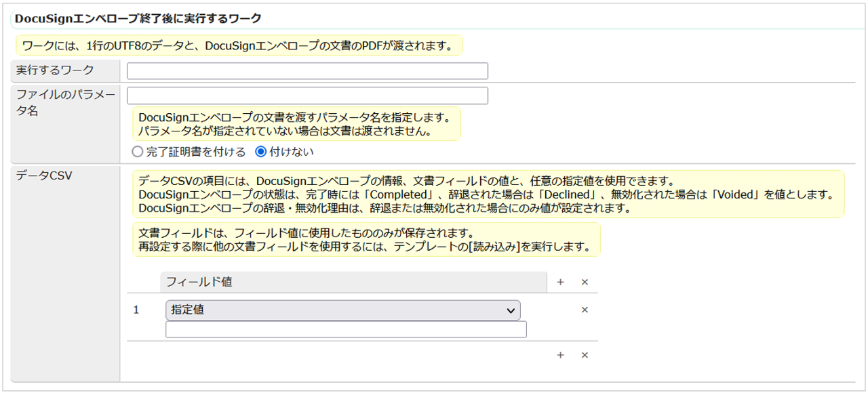The image size is (868, 393).
Task: Click the note mentioning テンプレートの[読み込み]
Action: point(366,240)
